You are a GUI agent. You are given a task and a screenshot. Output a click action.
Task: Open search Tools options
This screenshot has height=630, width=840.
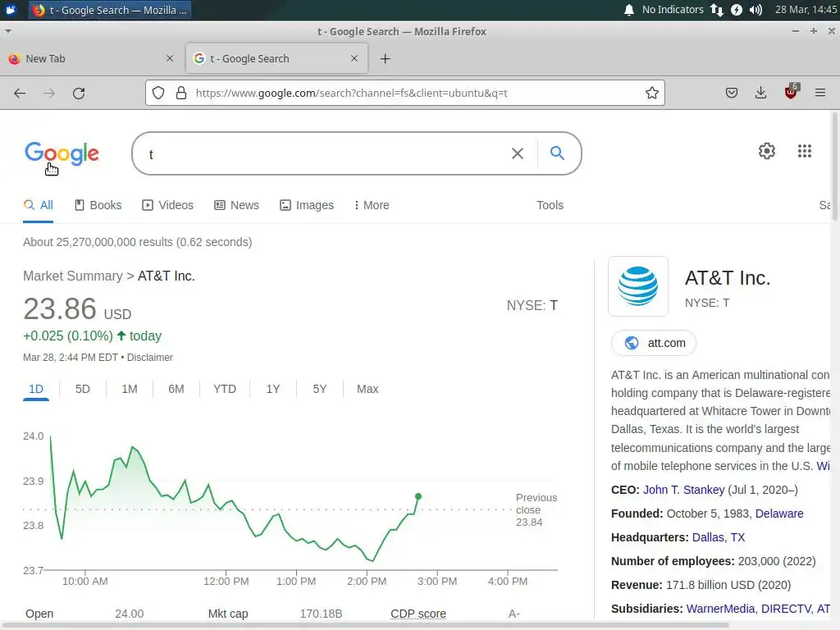(x=550, y=205)
